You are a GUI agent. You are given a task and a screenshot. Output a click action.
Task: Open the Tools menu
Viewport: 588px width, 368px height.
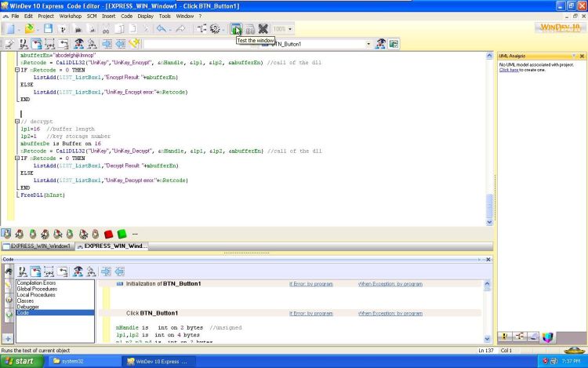tap(165, 16)
